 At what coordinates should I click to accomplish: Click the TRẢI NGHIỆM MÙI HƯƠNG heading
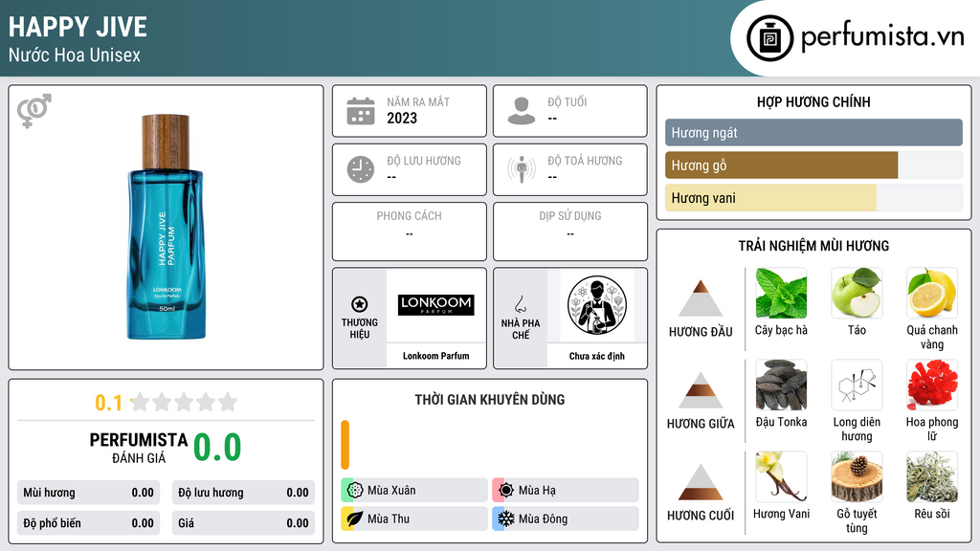pos(813,246)
